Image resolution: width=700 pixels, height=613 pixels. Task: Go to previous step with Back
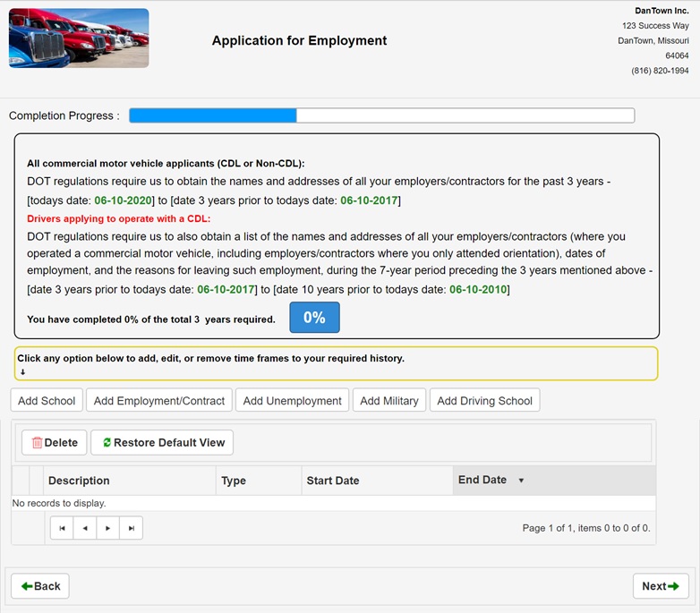(40, 586)
